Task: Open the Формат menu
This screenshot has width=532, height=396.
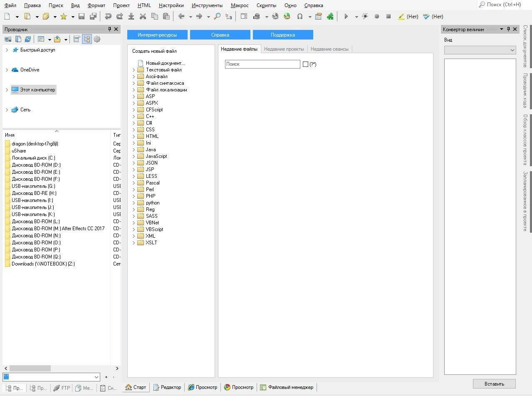Action: click(x=97, y=5)
